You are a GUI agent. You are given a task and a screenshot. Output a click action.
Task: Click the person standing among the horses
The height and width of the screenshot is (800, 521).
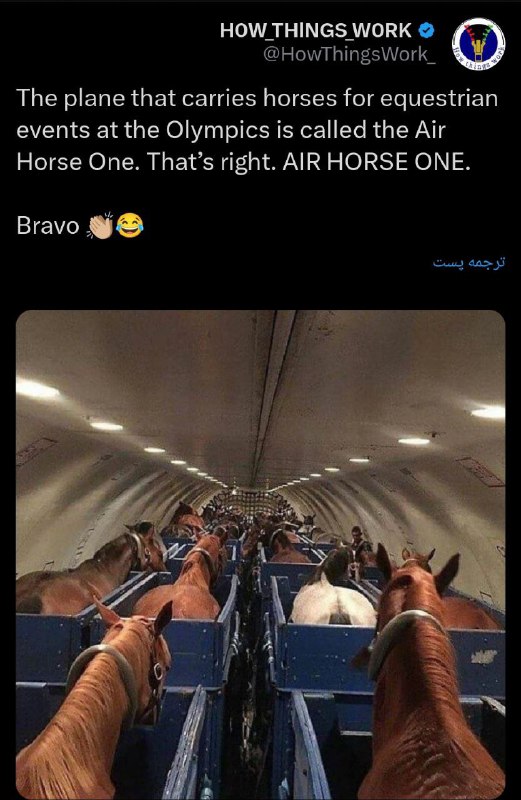tap(360, 543)
